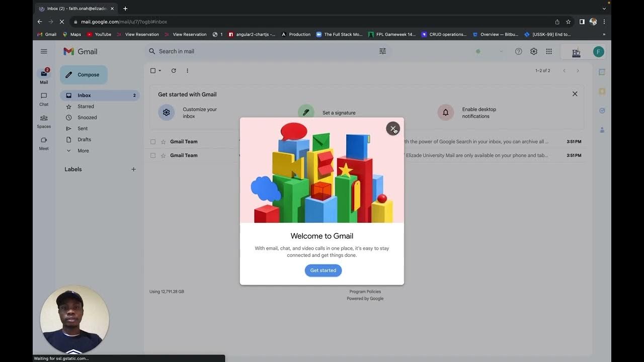Open Chrome three-dot menu
Screen dimensions: 644x362
point(604,22)
